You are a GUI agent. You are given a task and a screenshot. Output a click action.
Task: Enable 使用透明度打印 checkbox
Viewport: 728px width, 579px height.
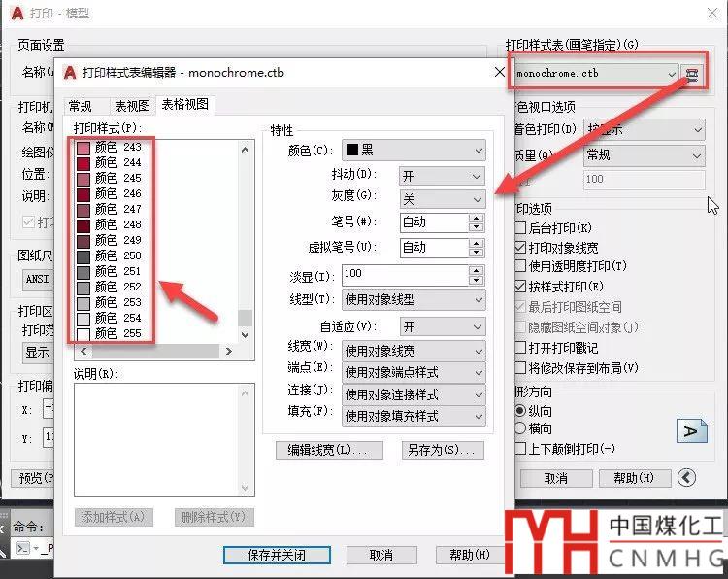pos(520,266)
